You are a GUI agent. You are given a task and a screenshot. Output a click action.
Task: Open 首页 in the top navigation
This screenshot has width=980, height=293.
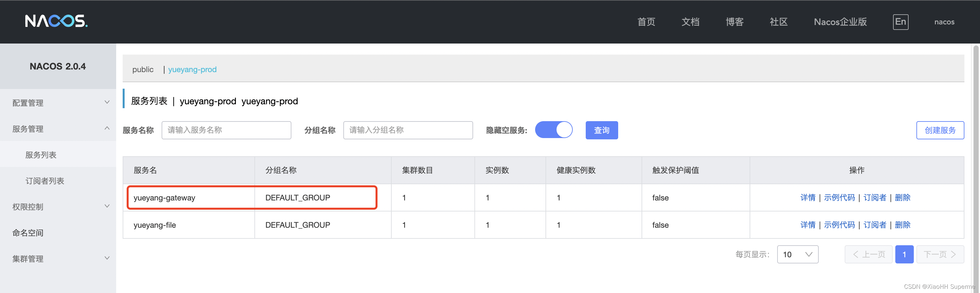(646, 22)
